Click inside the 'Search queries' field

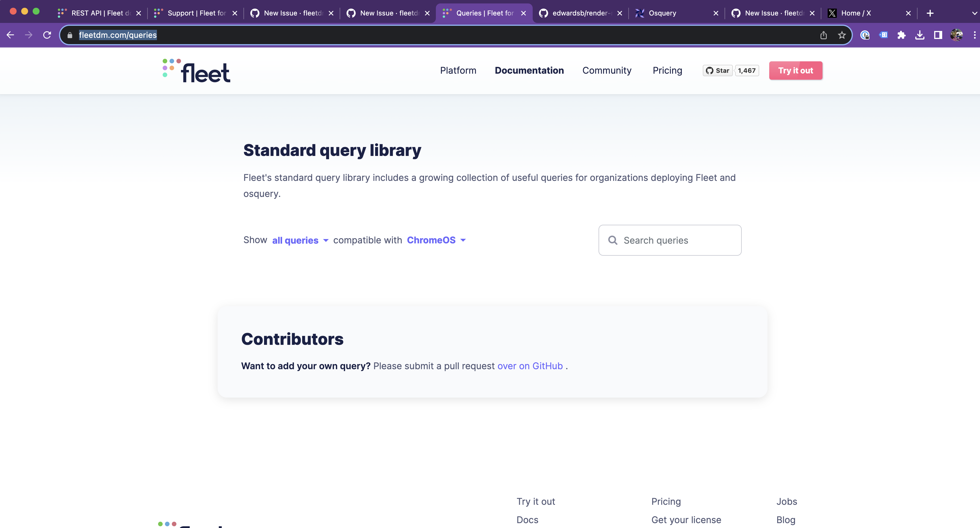click(670, 240)
